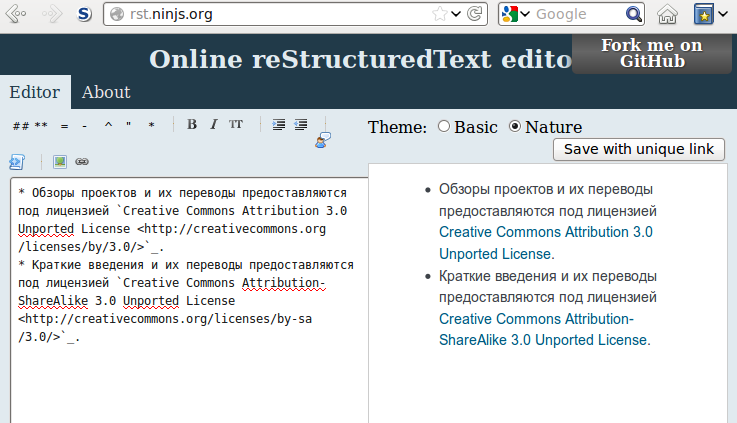Insert a hyperlink with the chain icon
The width and height of the screenshot is (737, 423).
click(x=82, y=161)
